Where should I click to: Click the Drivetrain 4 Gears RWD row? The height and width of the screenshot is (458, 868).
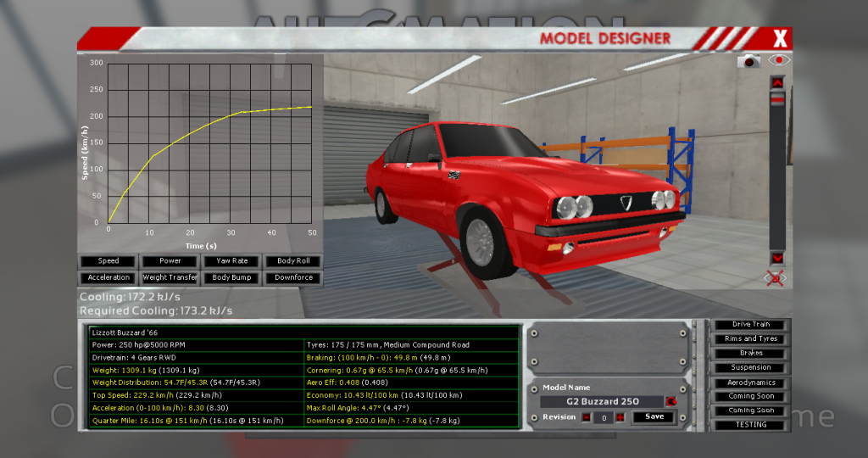click(197, 358)
